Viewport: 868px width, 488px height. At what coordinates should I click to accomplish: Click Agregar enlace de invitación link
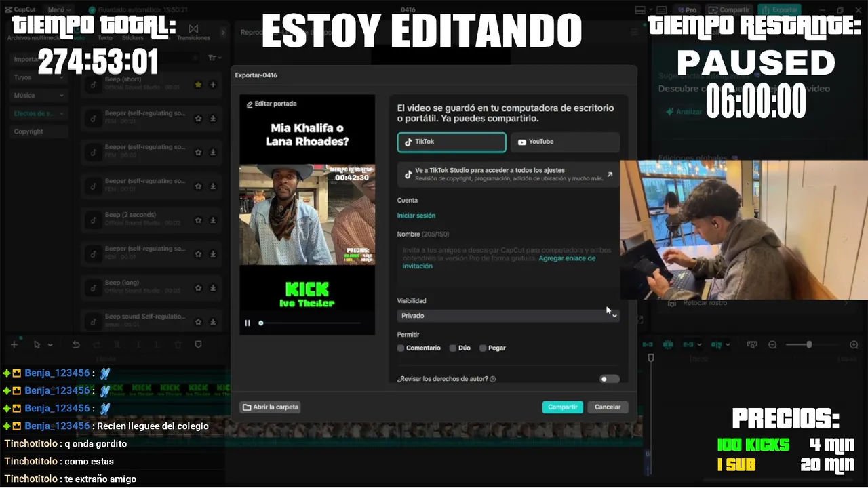pyautogui.click(x=499, y=262)
